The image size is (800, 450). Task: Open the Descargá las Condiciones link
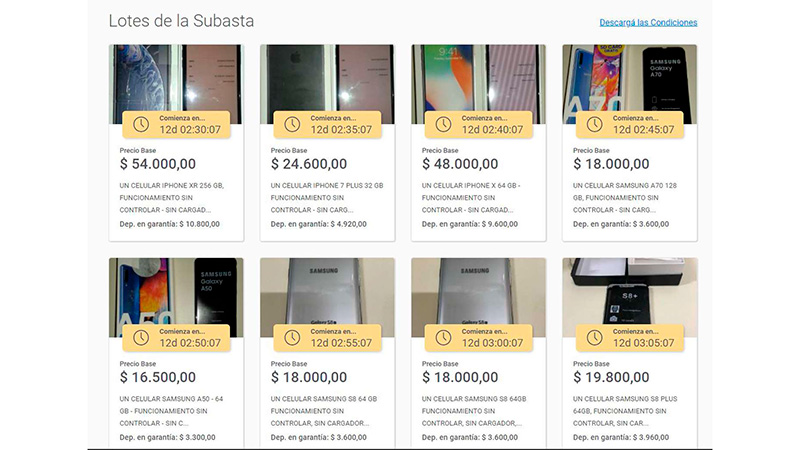[648, 22]
